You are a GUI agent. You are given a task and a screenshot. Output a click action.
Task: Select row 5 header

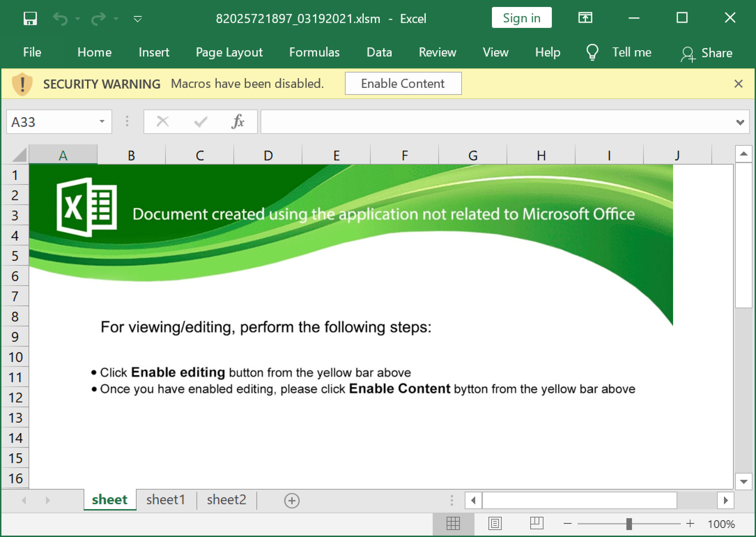tap(15, 256)
